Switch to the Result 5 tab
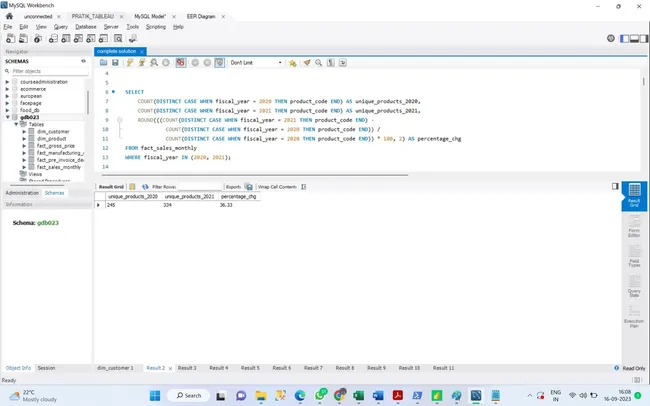 coord(250,368)
